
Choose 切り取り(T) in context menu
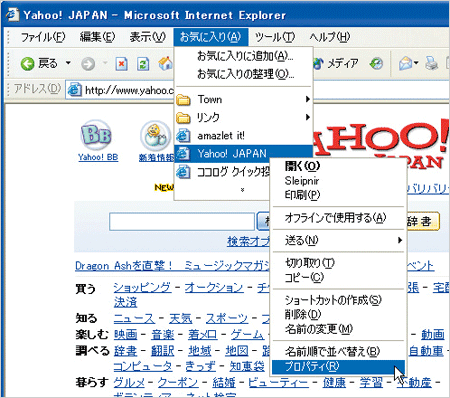338,263
